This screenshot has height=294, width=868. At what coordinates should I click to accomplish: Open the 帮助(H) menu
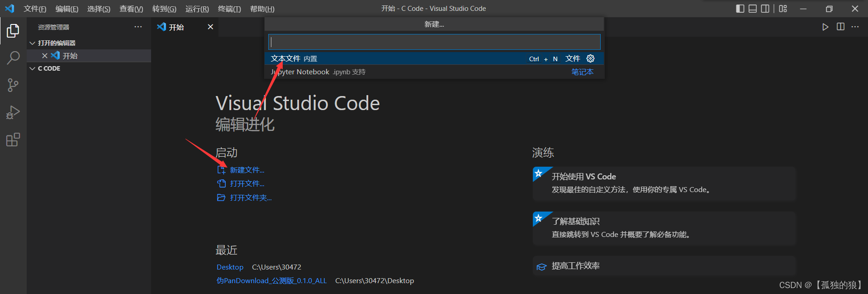[x=262, y=9]
